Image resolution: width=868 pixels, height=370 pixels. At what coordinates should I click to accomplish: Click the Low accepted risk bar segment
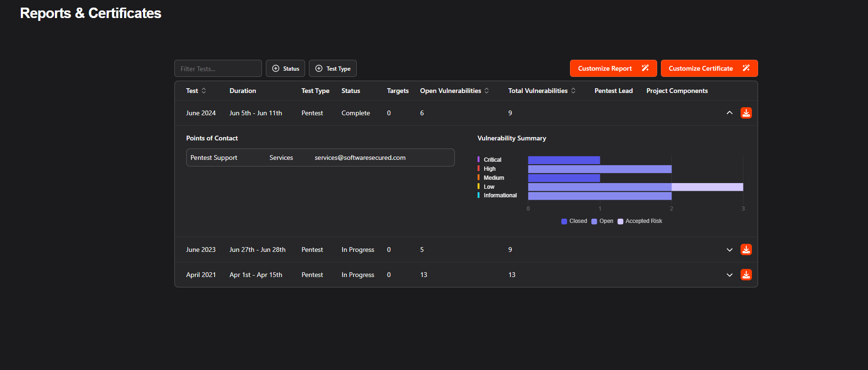pyautogui.click(x=707, y=187)
